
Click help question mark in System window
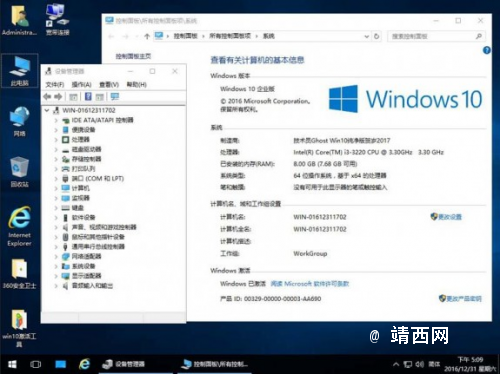(487, 50)
